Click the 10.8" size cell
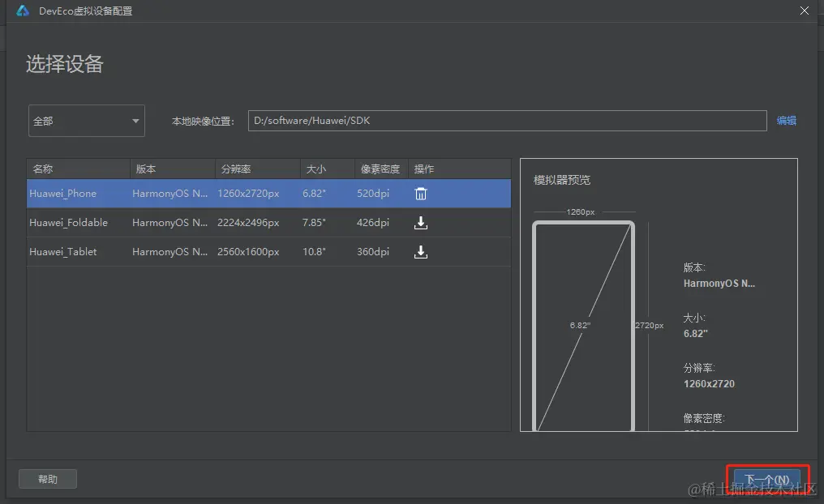The width and height of the screenshot is (824, 504). coord(314,252)
